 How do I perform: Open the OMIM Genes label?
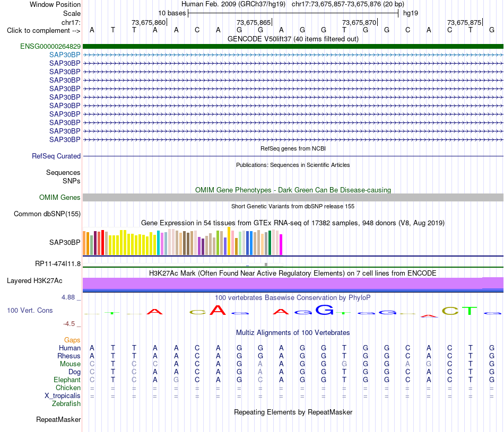[x=59, y=197]
